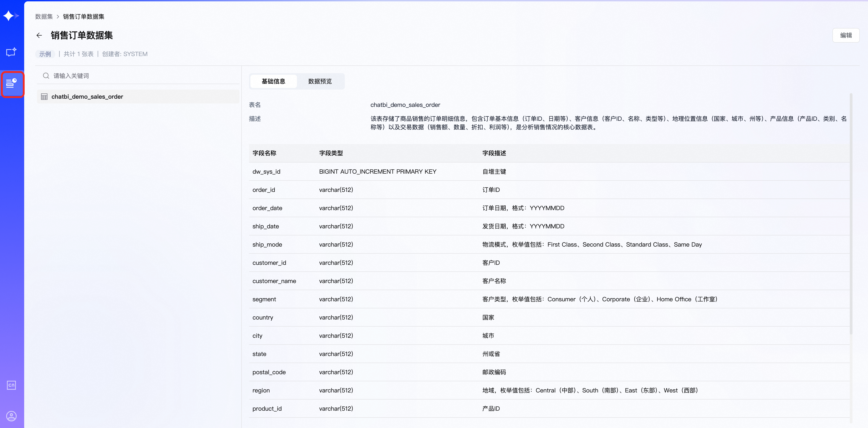Switch to the 基础信息 tab

pos(273,81)
